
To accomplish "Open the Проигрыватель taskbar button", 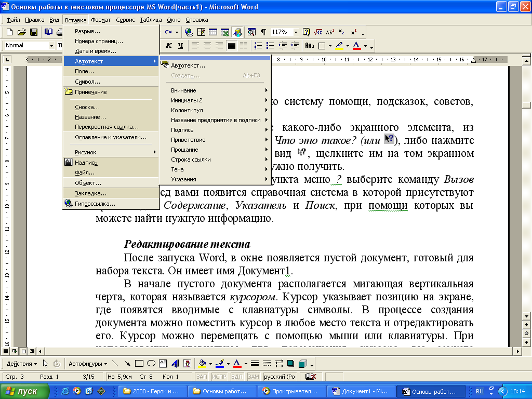I will [x=291, y=391].
